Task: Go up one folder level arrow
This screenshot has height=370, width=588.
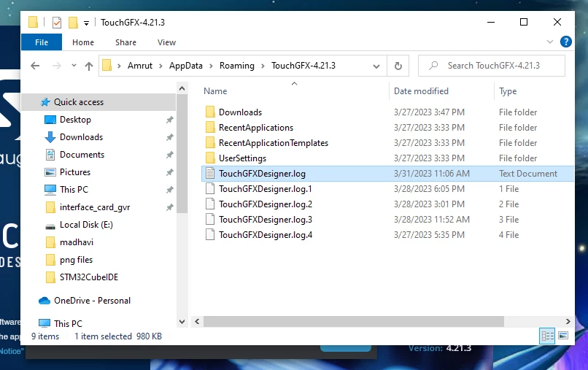Action: click(89, 66)
